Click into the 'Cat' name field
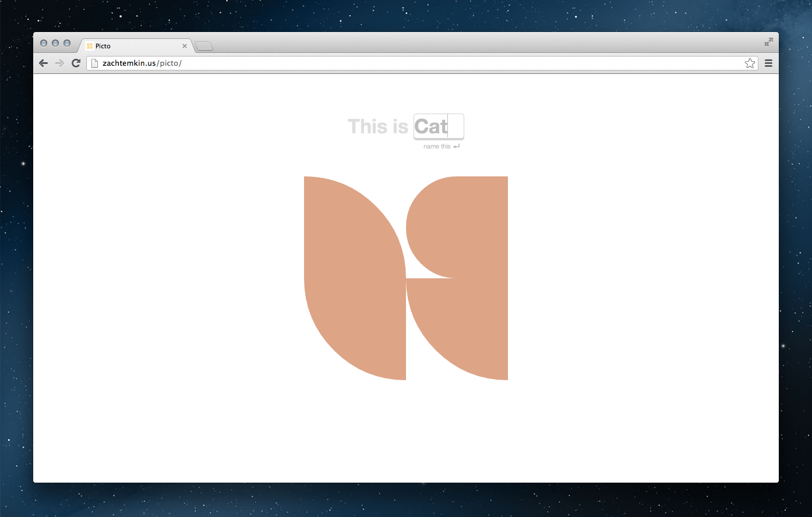 coord(438,126)
